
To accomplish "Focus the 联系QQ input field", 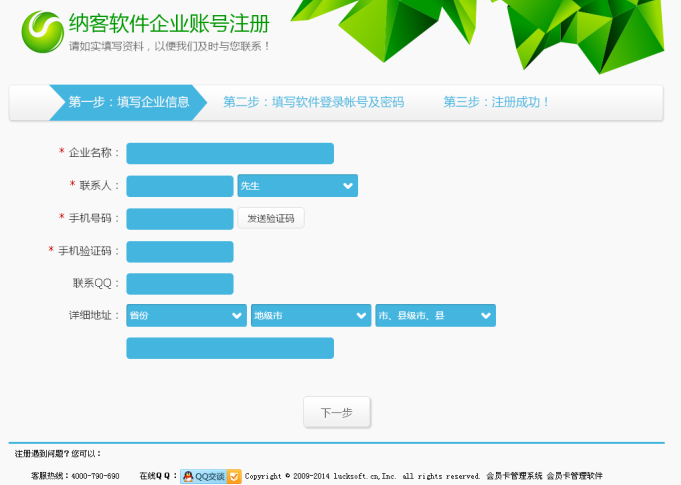I will click(x=179, y=284).
